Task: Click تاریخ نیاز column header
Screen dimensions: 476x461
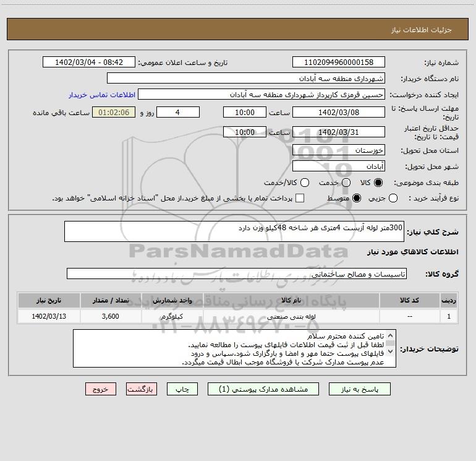Action: coord(49,300)
